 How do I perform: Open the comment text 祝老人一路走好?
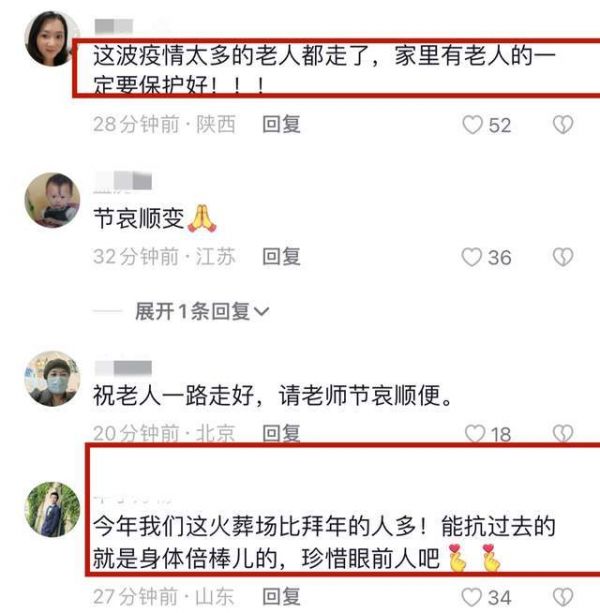coord(174,395)
